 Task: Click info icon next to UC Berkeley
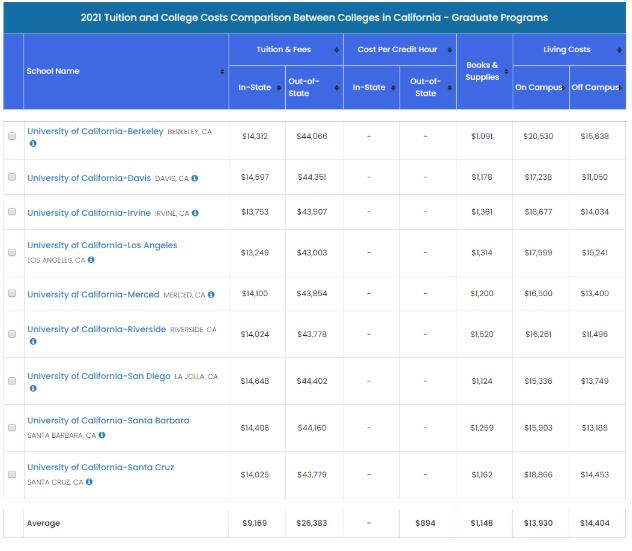tap(33, 143)
